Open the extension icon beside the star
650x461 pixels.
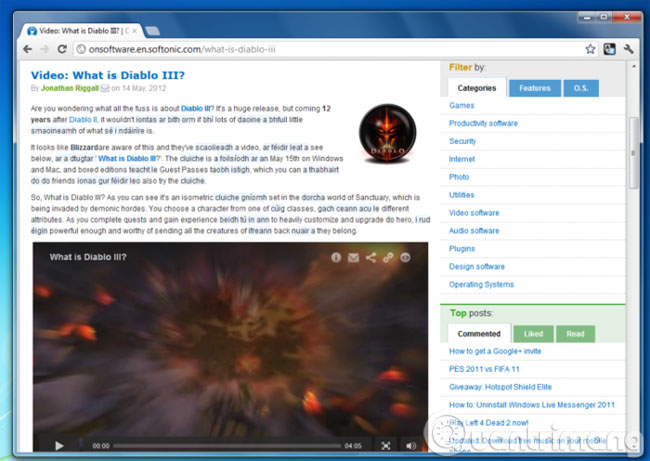(x=609, y=49)
